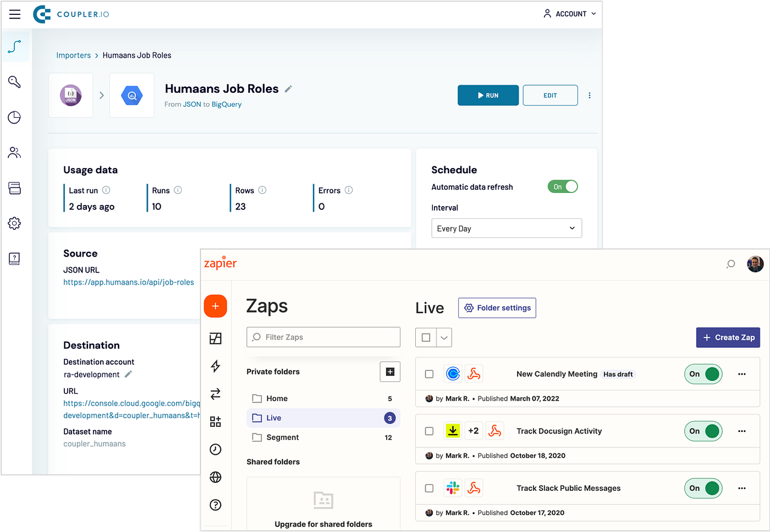Screen dimensions: 770x532
Task: Turn off Track Slack Public Messages zap
Action: (x=703, y=488)
